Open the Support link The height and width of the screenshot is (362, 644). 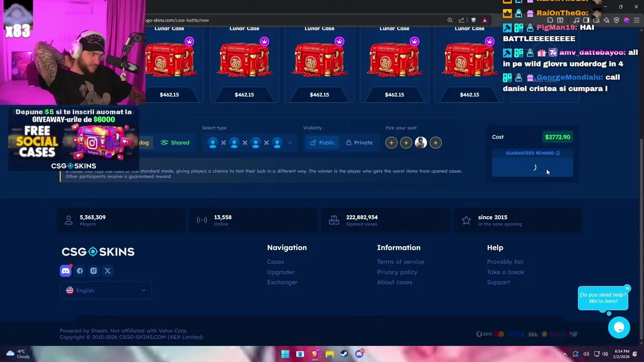(498, 282)
